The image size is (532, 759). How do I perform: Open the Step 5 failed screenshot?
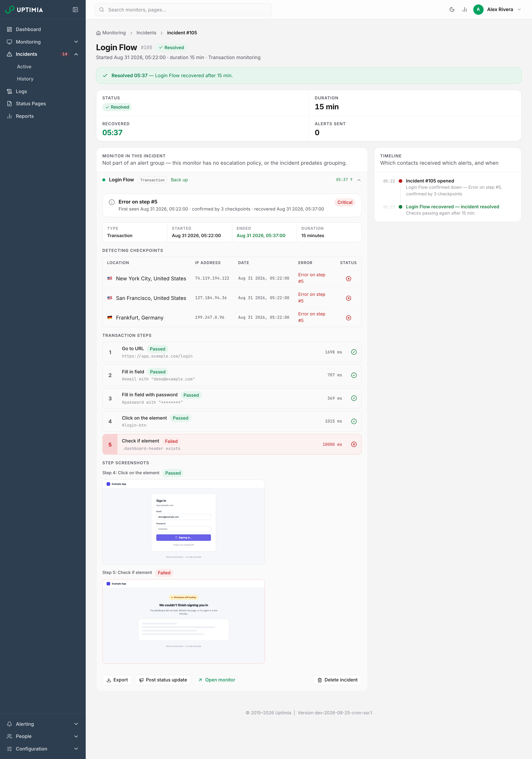183,621
